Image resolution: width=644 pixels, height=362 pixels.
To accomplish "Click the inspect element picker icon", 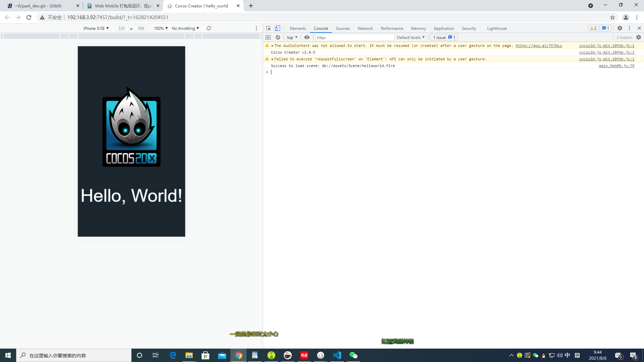I will 268,28.
